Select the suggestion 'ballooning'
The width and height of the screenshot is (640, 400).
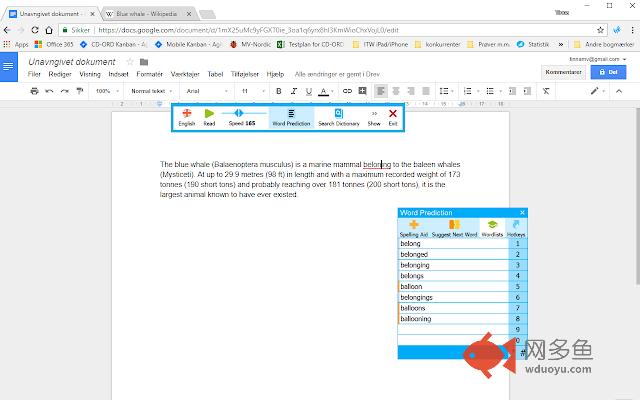[x=453, y=319]
